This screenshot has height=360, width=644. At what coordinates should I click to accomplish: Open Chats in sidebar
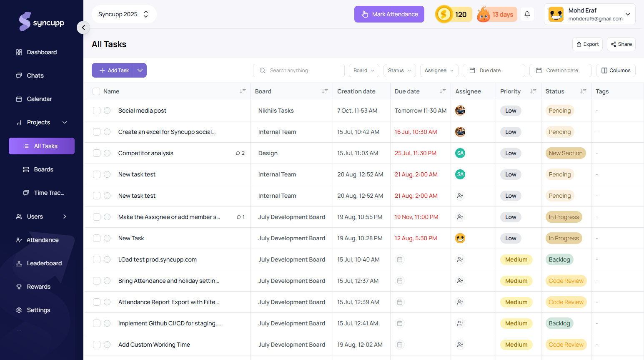point(35,76)
